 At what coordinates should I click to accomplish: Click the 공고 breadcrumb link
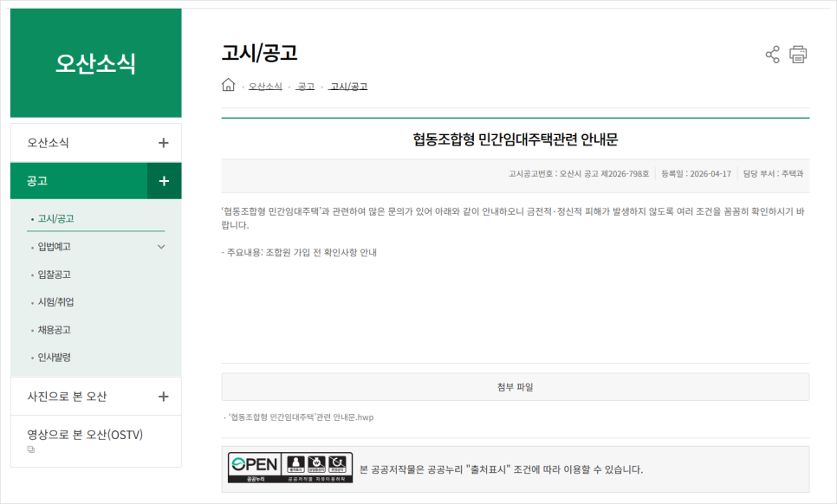click(x=305, y=87)
